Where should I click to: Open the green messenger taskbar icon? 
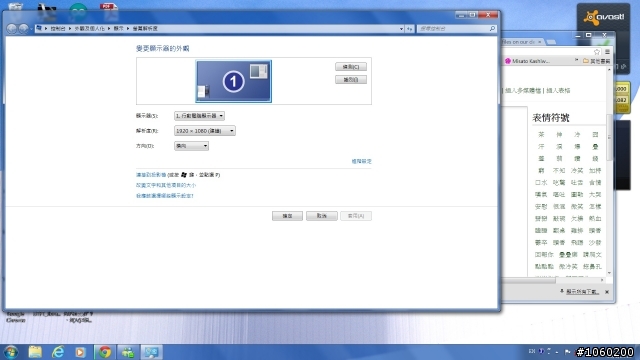tap(128, 352)
